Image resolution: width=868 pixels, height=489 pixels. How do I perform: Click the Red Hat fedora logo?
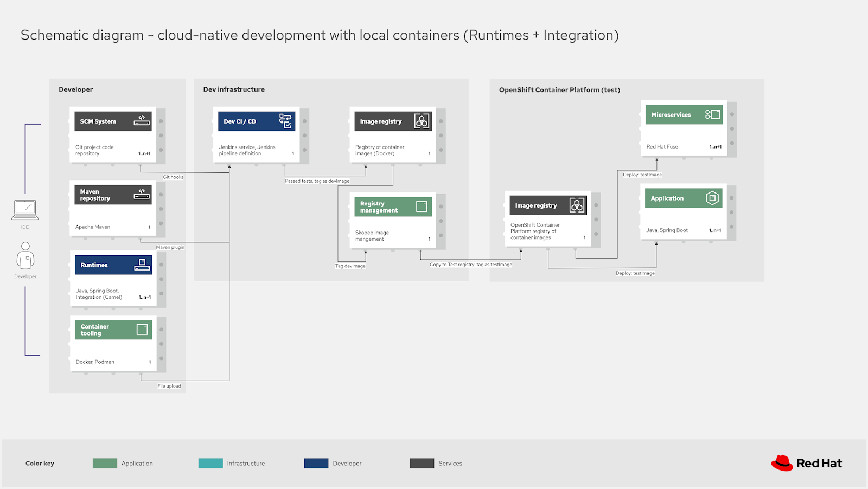(783, 462)
